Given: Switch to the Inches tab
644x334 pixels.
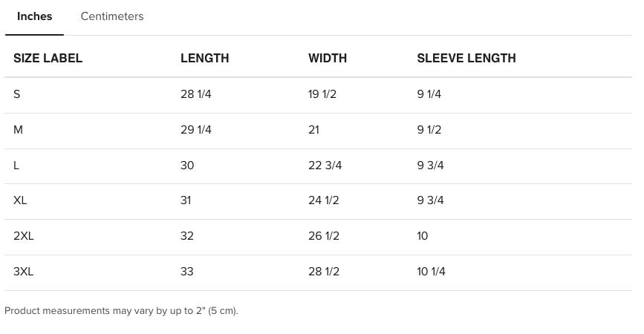Looking at the screenshot, I should point(34,16).
